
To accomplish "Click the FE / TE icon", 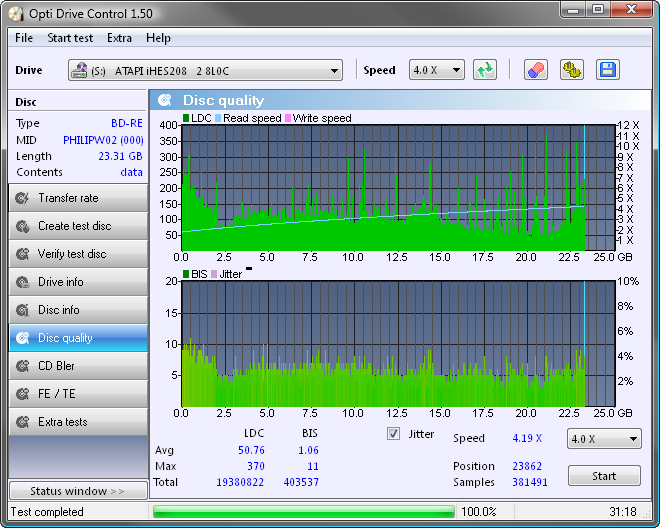I will pyautogui.click(x=22, y=394).
